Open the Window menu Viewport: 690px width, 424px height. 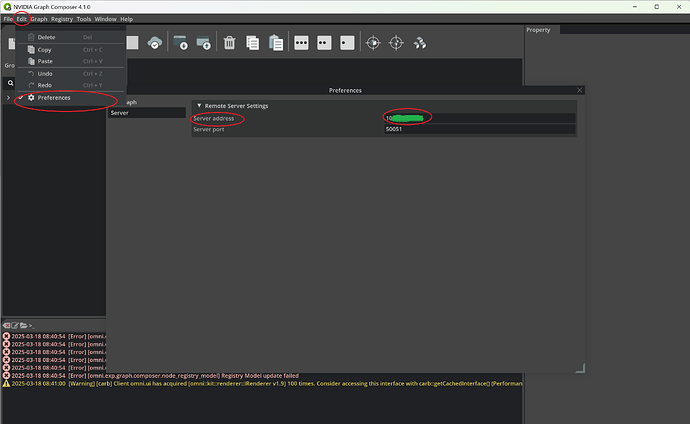coord(106,19)
